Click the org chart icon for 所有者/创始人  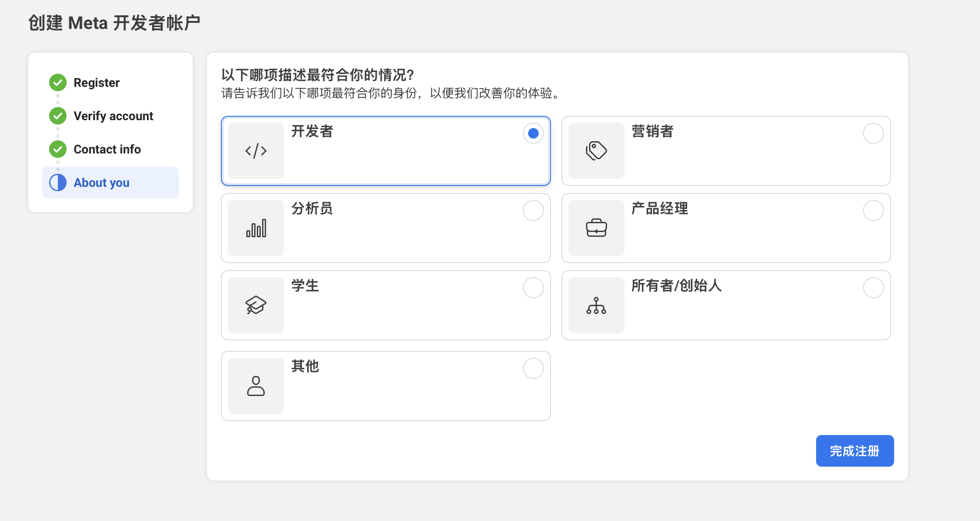[x=596, y=305]
